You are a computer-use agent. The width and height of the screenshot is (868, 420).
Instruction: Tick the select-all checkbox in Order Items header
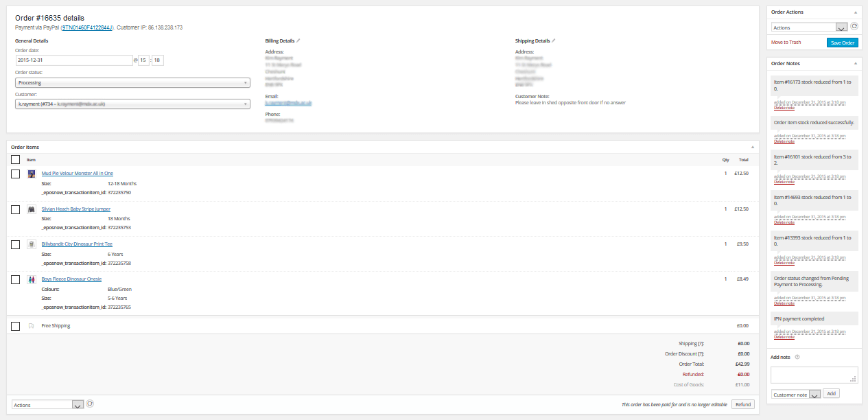point(15,159)
